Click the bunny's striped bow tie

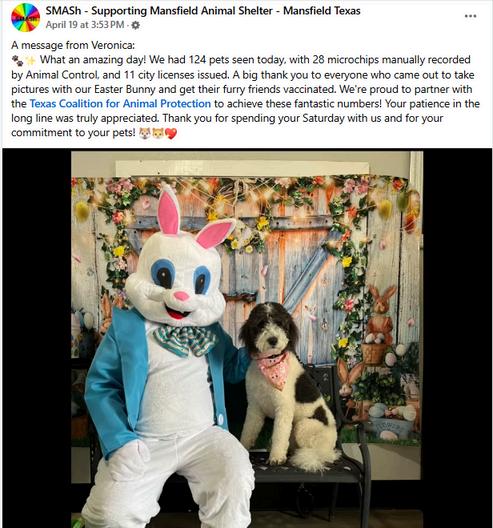pyautogui.click(x=185, y=340)
